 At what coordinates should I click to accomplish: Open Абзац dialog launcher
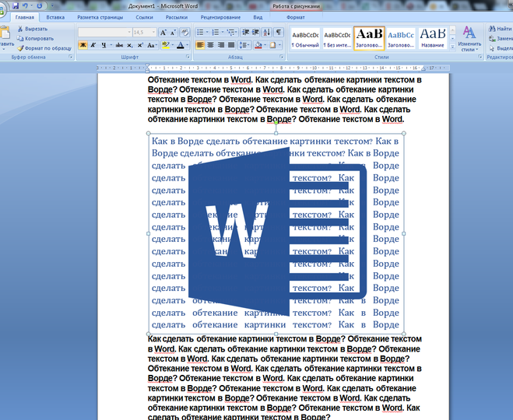point(282,57)
